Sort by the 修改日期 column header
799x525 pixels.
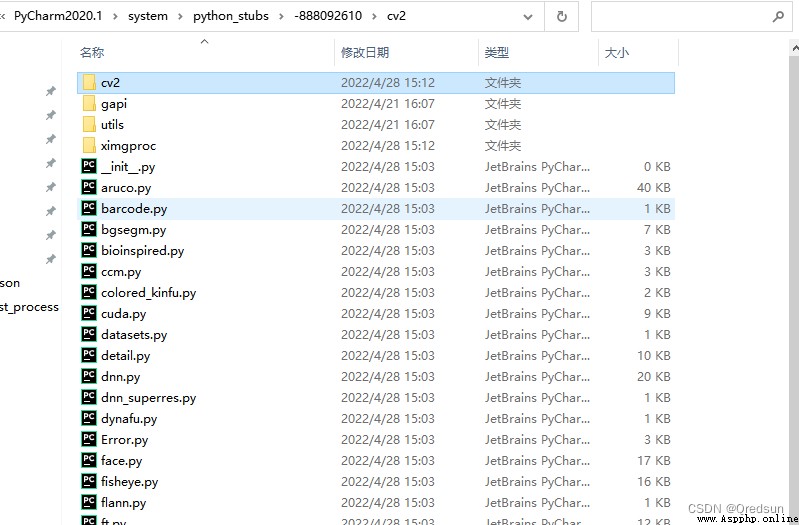pyautogui.click(x=365, y=52)
